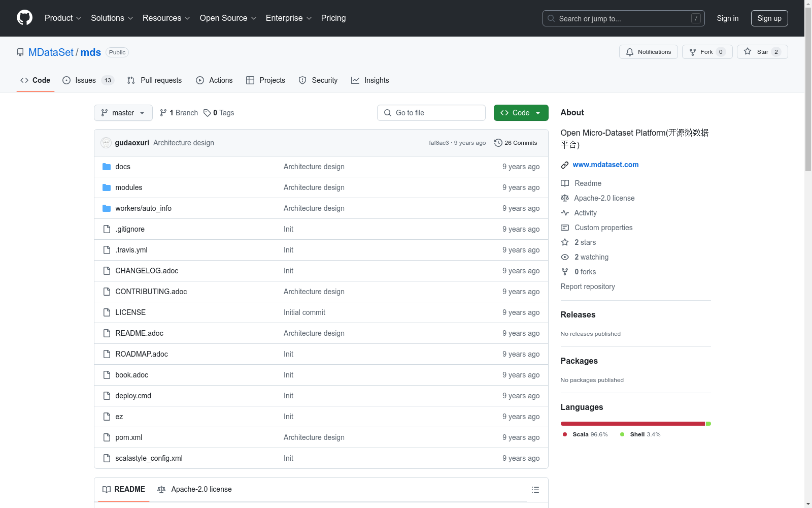
Task: Click the modules folder icon
Action: click(107, 187)
